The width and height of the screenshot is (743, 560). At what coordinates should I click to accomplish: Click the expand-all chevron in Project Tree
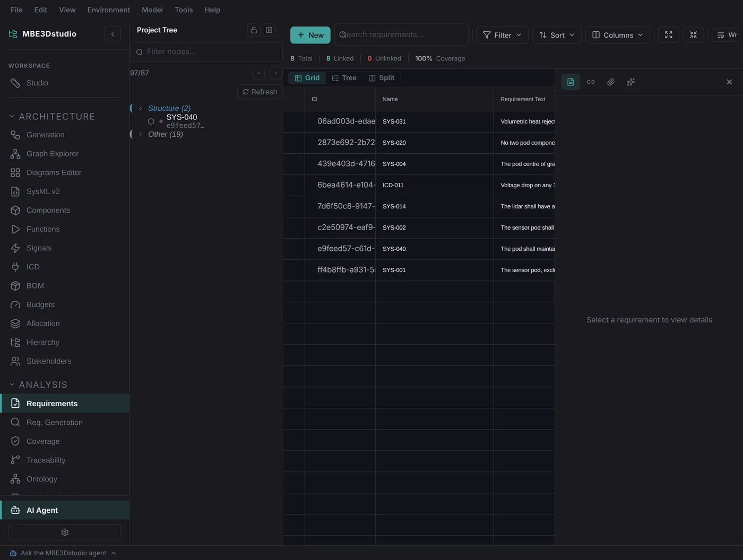(x=276, y=73)
